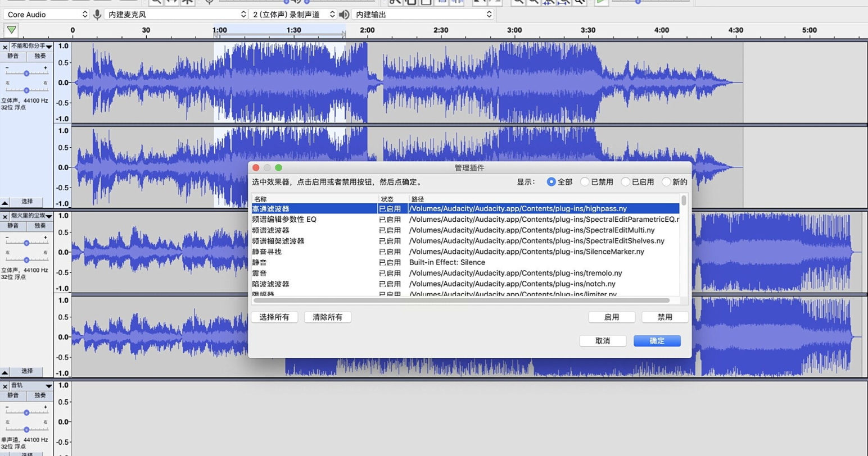Expand the 2 (立体声) 录制声道 dropdown
Image resolution: width=868 pixels, height=456 pixels.
(293, 15)
